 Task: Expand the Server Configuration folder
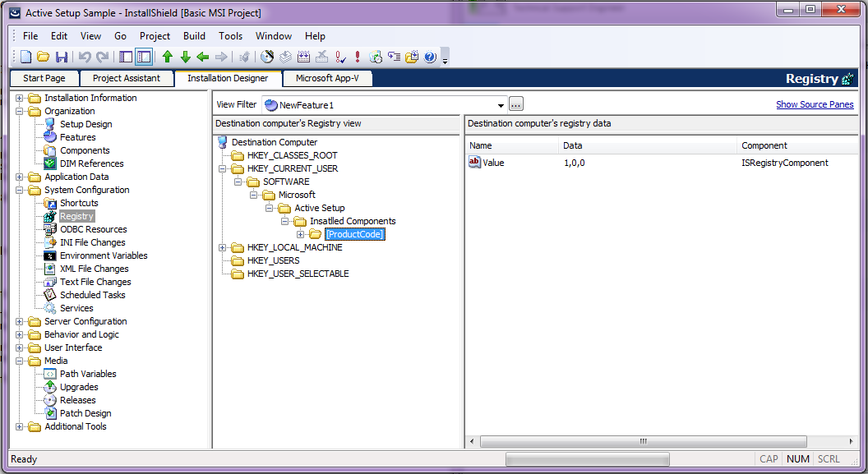[20, 321]
